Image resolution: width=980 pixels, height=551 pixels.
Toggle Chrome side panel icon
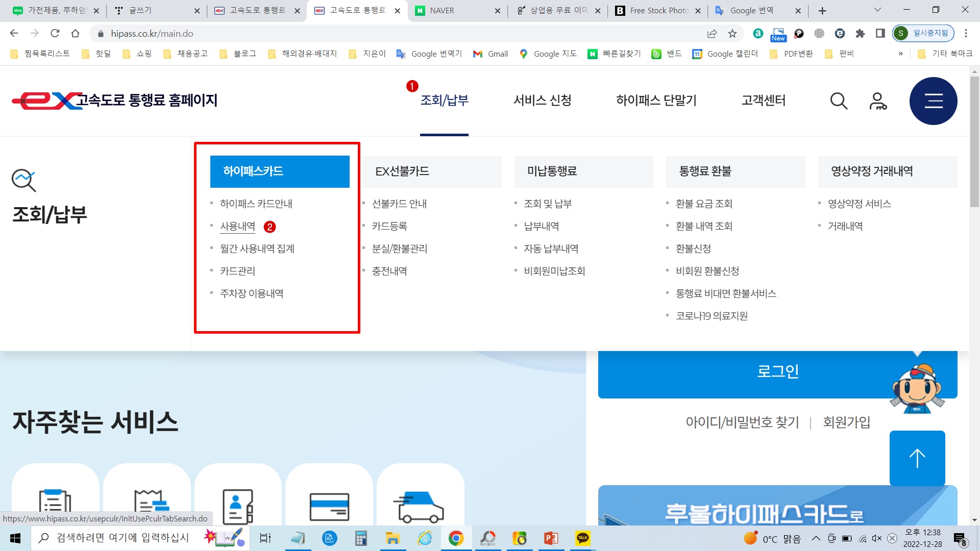(x=880, y=34)
